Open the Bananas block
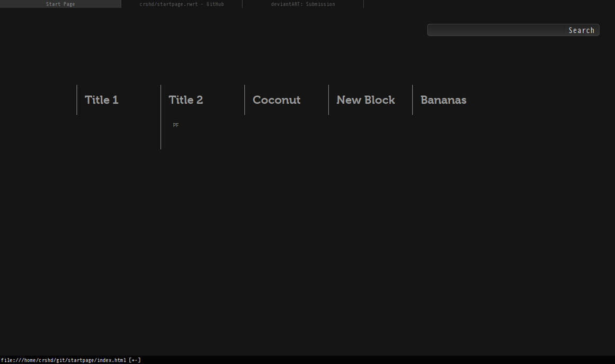The image size is (615, 364). tap(443, 100)
